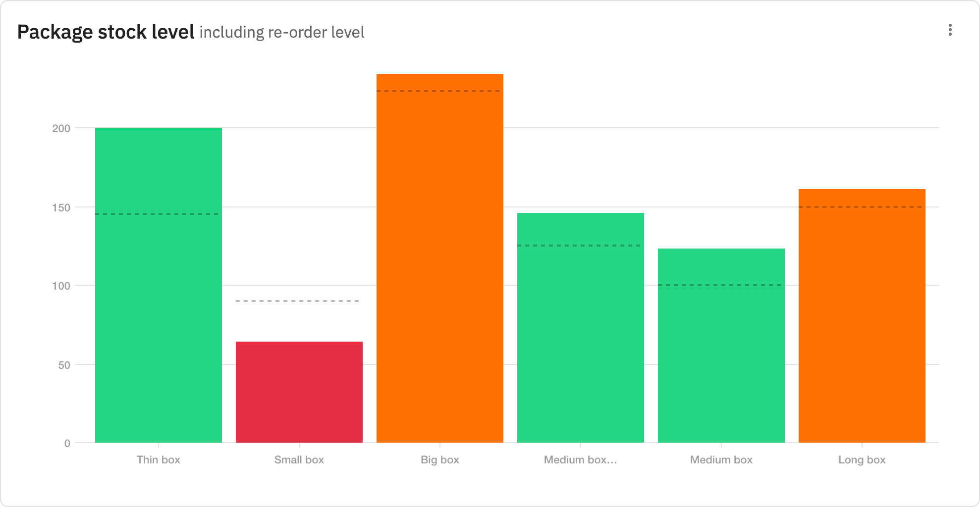Viewport: 980px width, 507px height.
Task: Click the Small box dashed re-order line
Action: [x=297, y=301]
